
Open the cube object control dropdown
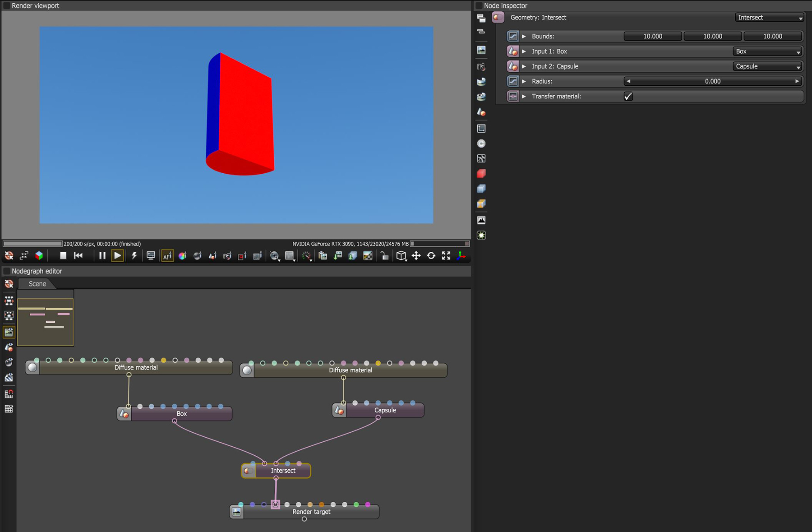click(x=401, y=256)
